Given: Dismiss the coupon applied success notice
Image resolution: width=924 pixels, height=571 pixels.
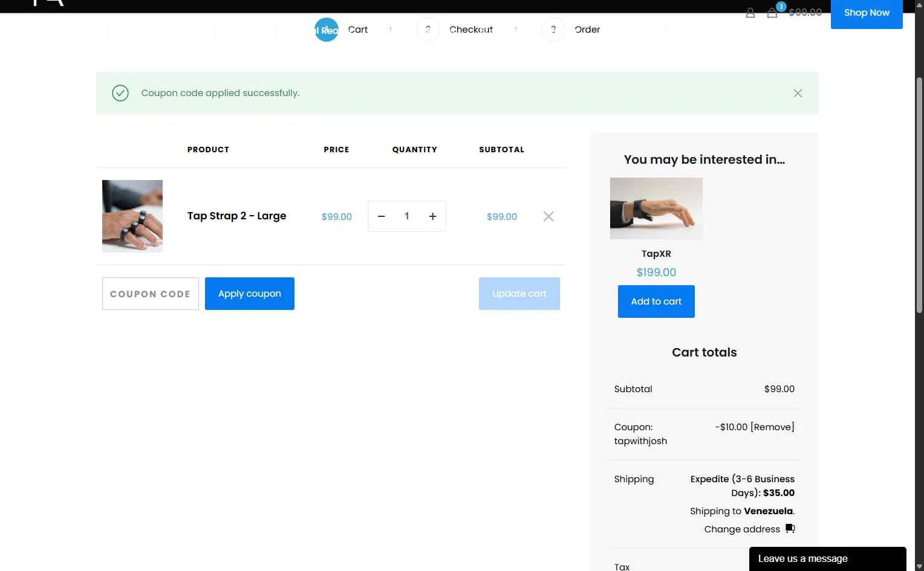Looking at the screenshot, I should 798,93.
